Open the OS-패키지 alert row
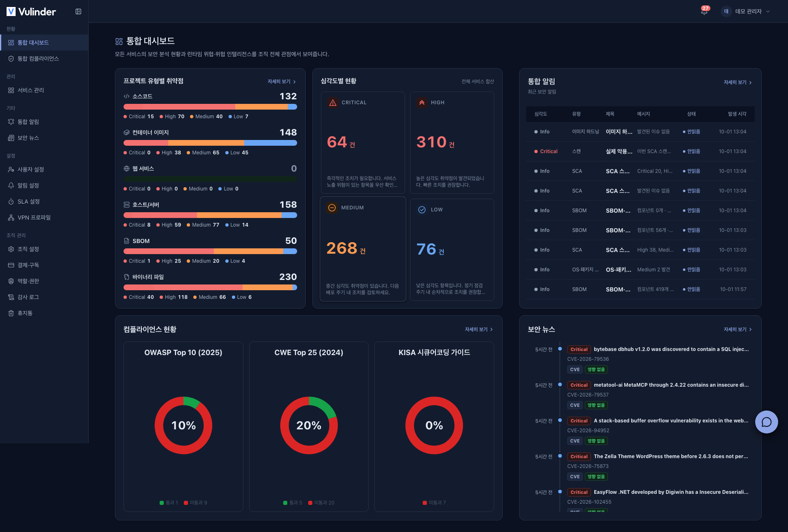The image size is (788, 532). pyautogui.click(x=640, y=270)
